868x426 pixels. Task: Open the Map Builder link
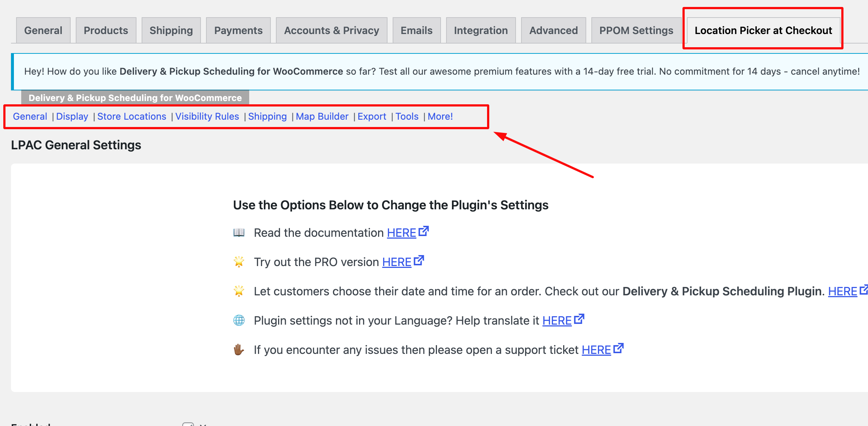(x=322, y=116)
